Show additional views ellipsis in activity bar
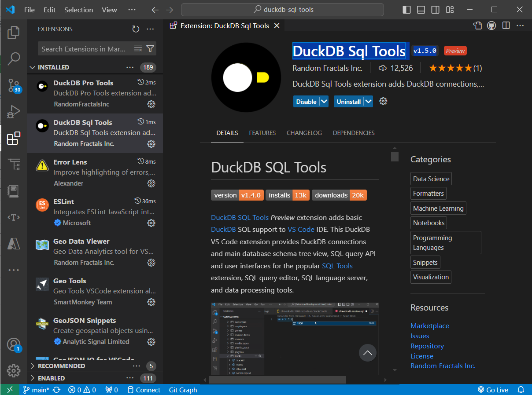Image resolution: width=532 pixels, height=395 pixels. tap(14, 270)
